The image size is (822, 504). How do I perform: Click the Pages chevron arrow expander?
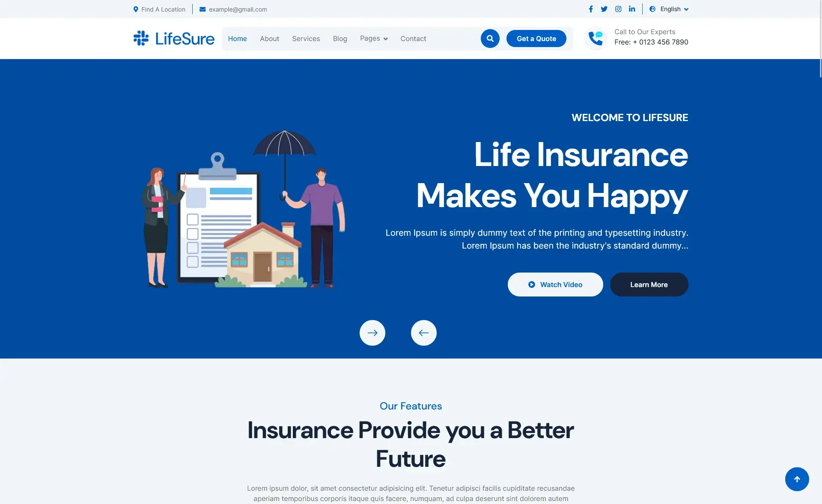pos(385,39)
